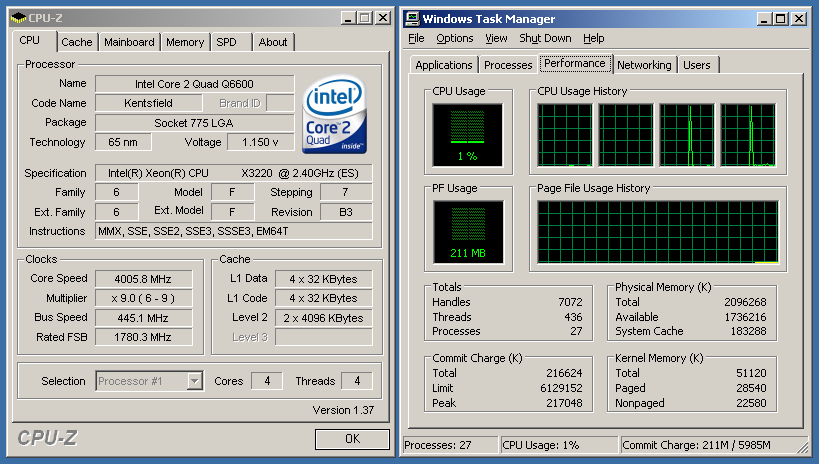Click the OK button in CPU-Z

tap(353, 439)
